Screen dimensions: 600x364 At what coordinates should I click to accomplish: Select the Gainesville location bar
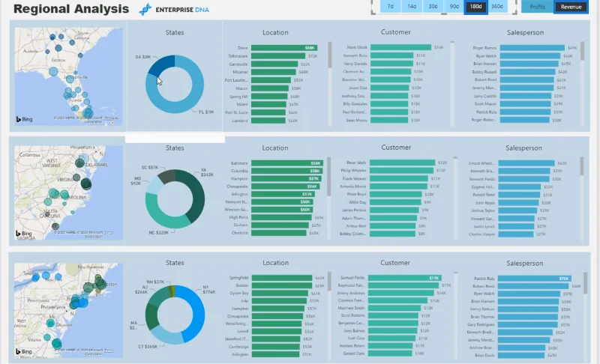pyautogui.click(x=274, y=64)
